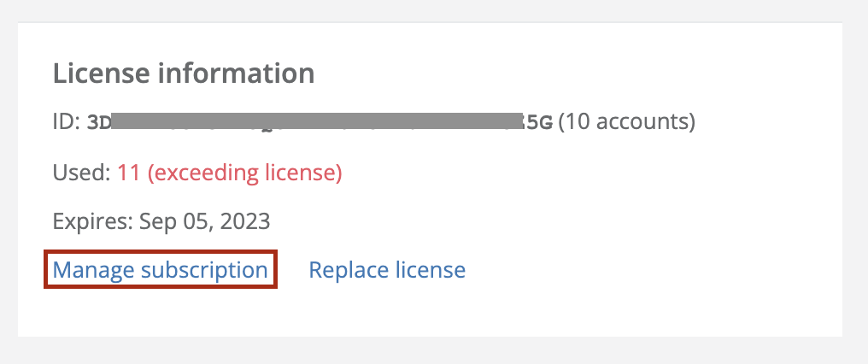Click the "5G" end of license ID
The width and height of the screenshot is (868, 364).
(543, 122)
